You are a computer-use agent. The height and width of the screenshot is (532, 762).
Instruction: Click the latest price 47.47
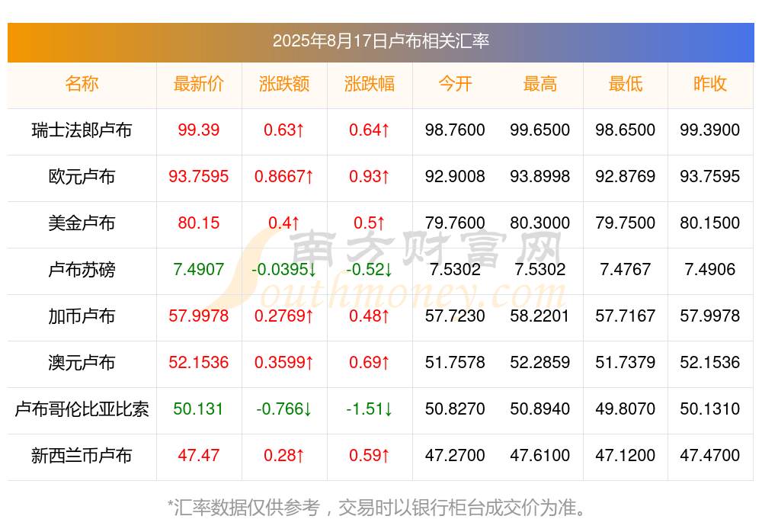coord(199,456)
